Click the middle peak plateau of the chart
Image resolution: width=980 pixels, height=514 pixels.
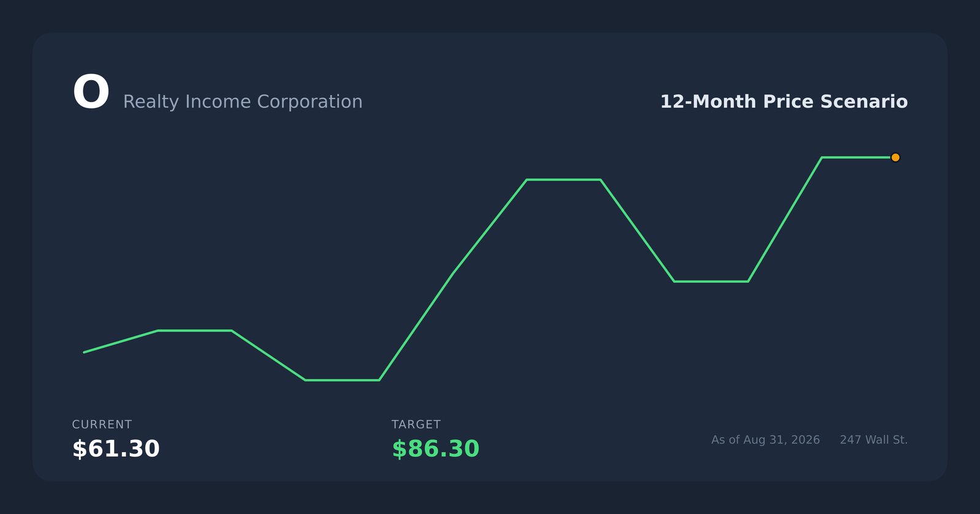[563, 179]
